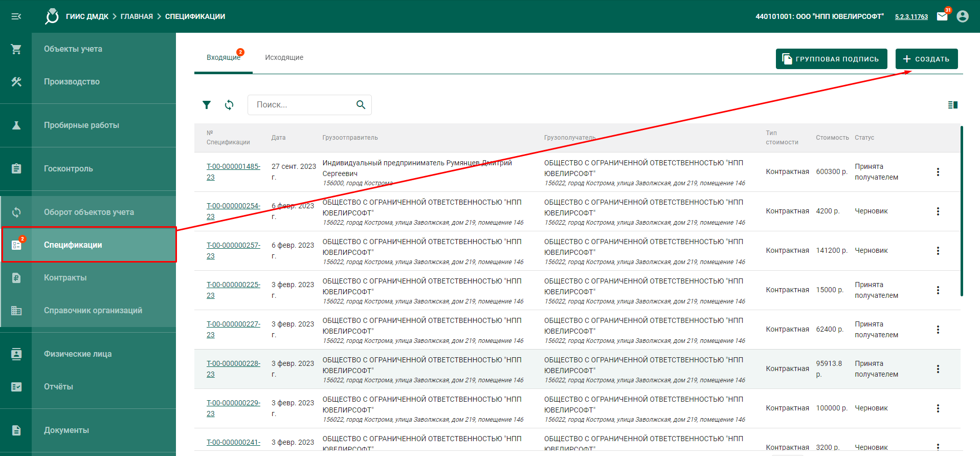Open specification link T-00-000000228-23
Viewport: 980px width, 456px height.
(x=233, y=369)
